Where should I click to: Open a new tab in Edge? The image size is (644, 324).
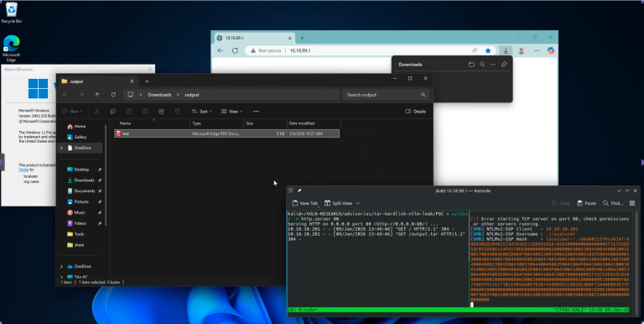coord(302,38)
